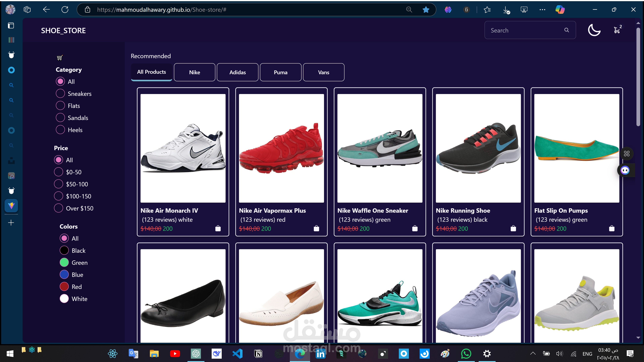Show hidden system tray icons chevron
The image size is (644, 362).
pos(533,353)
